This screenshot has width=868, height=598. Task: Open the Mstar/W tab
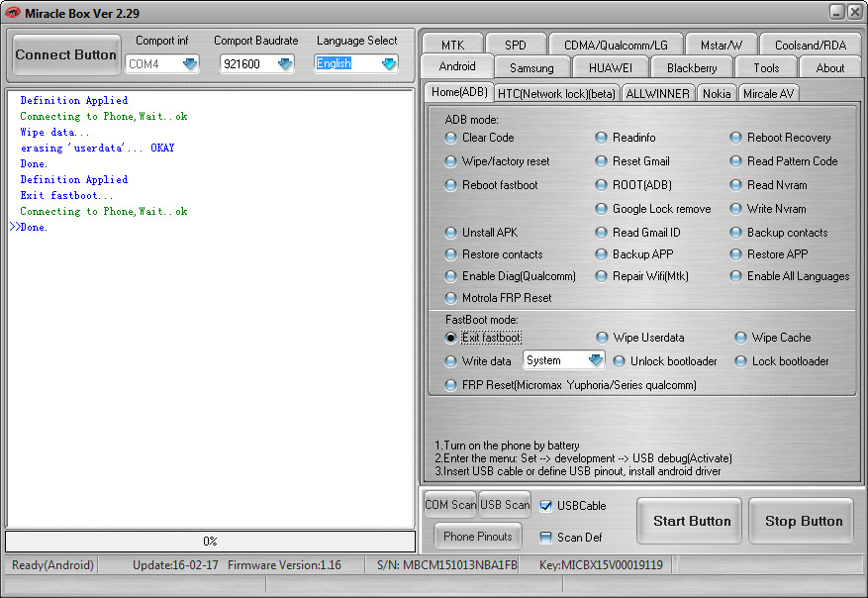coord(722,45)
